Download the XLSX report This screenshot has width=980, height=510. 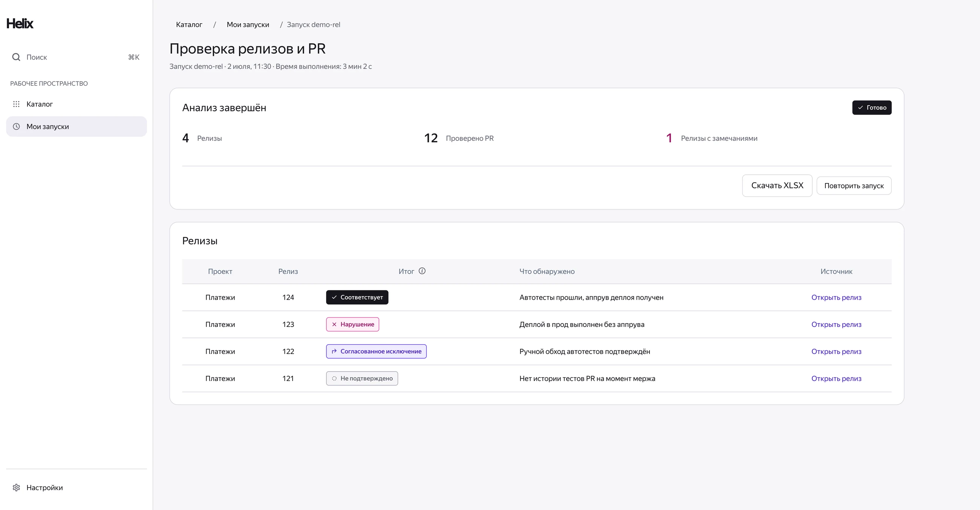click(777, 185)
